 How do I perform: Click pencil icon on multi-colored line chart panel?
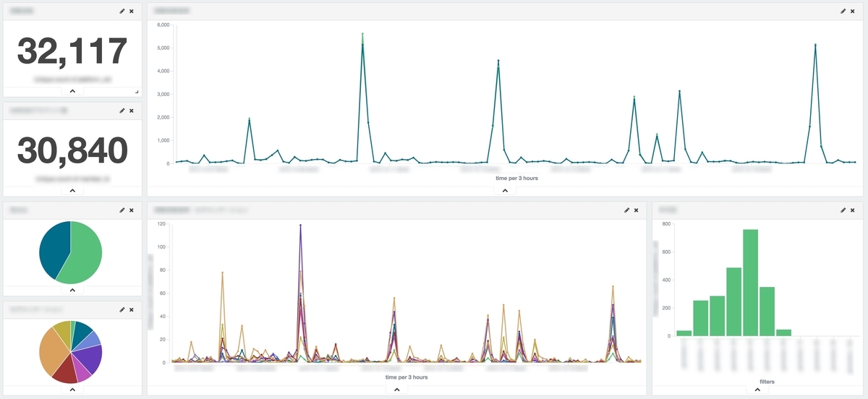point(627,210)
